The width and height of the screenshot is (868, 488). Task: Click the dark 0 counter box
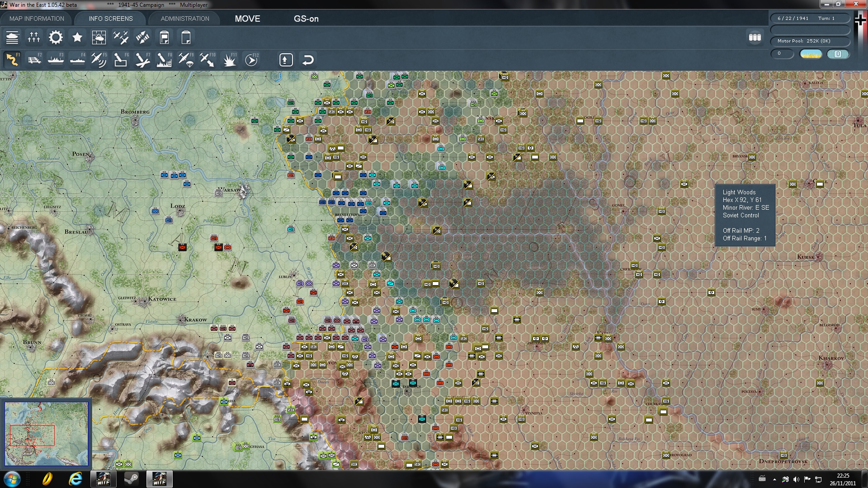pos(782,54)
